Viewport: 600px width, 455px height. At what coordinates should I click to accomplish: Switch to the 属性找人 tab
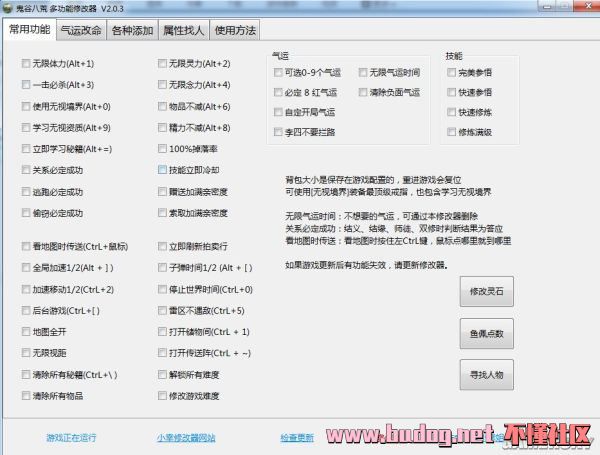point(184,30)
